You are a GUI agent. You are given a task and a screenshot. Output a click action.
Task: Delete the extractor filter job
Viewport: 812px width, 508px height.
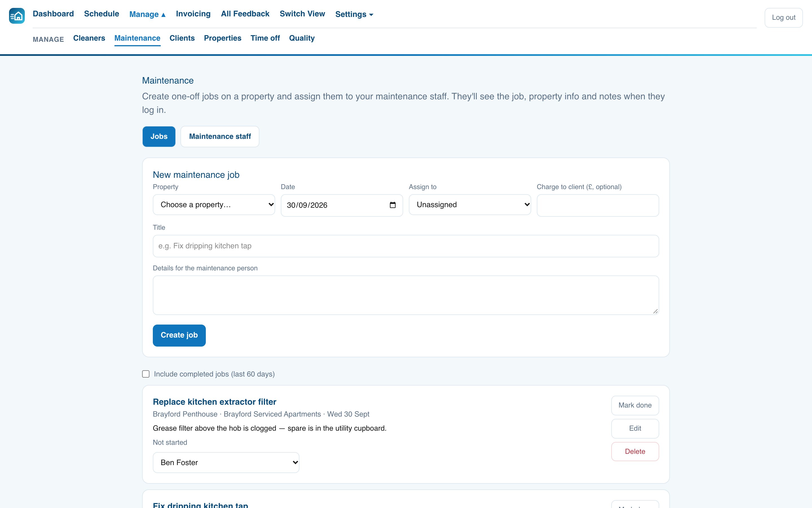[x=635, y=452]
